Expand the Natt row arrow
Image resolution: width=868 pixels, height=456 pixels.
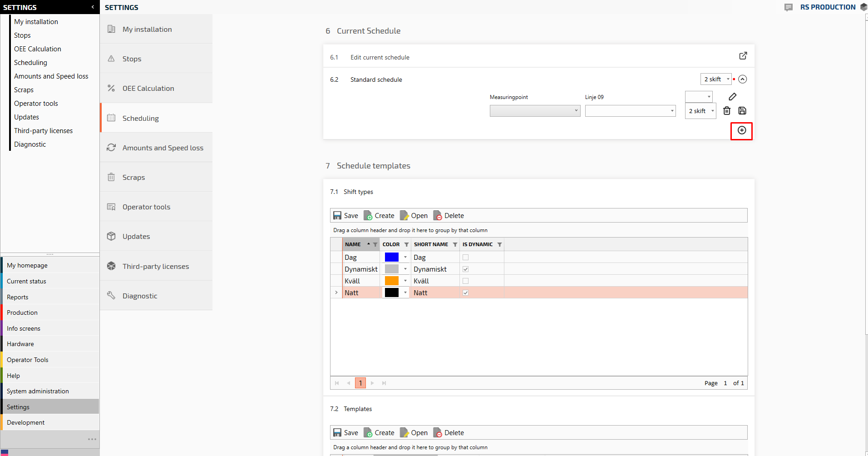336,293
